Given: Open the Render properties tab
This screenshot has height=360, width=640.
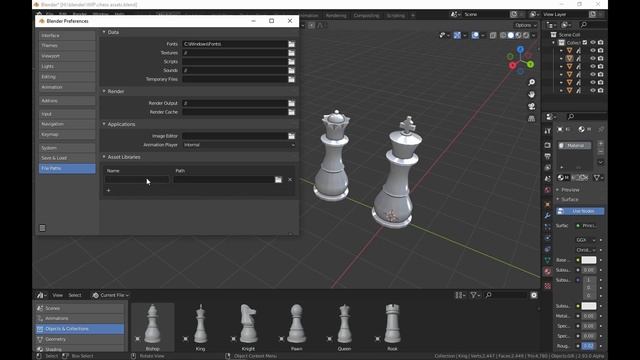Looking at the screenshot, I should pyautogui.click(x=548, y=145).
